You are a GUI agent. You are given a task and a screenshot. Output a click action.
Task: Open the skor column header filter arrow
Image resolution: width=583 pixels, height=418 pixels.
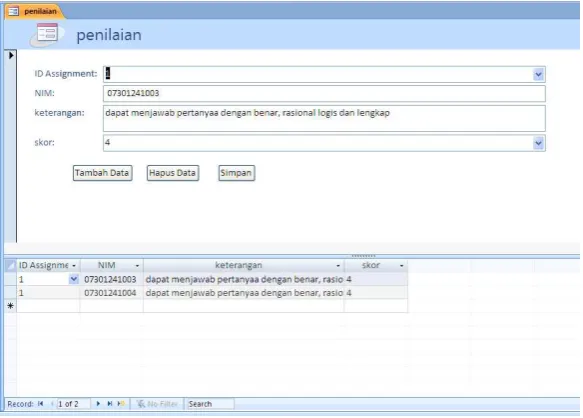point(402,266)
